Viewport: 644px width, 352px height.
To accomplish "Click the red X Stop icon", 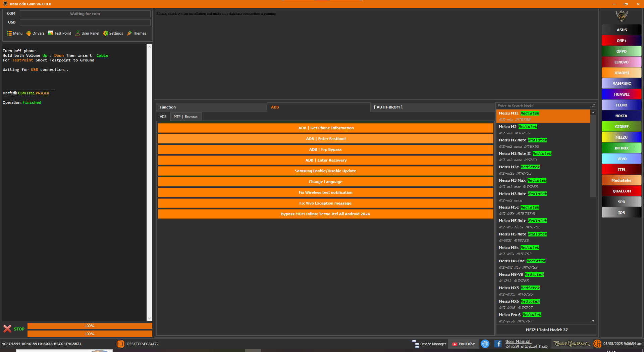I will (7, 329).
